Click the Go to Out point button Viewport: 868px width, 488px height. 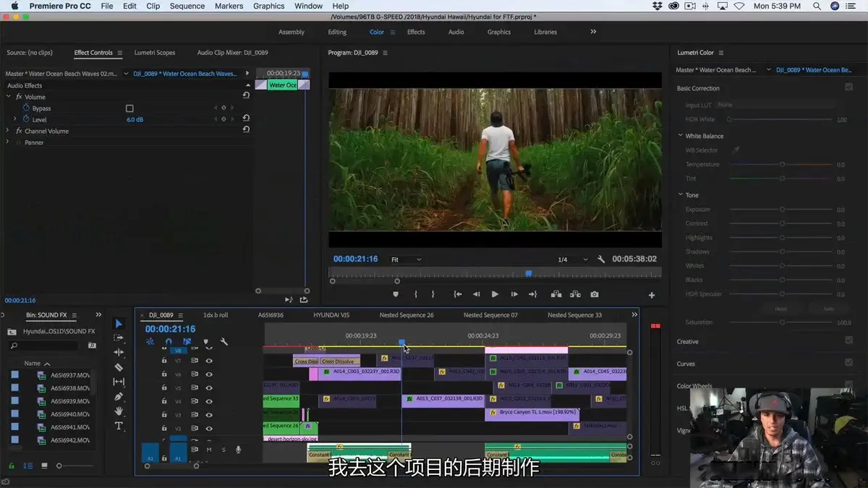click(x=533, y=294)
